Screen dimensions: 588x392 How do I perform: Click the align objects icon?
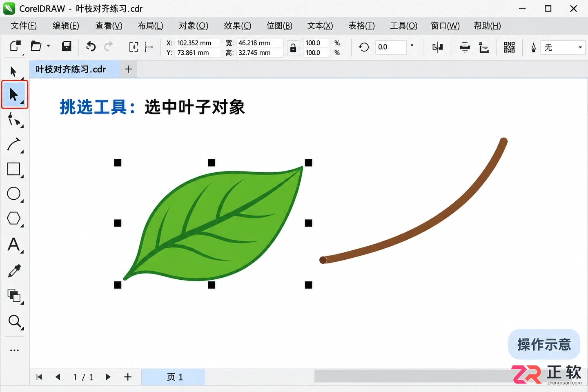click(465, 47)
